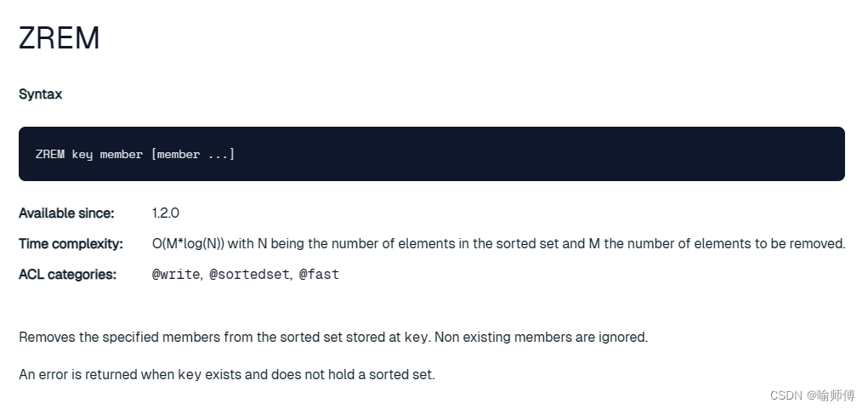This screenshot has height=409, width=868.
Task: Click the ZREM page heading
Action: 60,38
